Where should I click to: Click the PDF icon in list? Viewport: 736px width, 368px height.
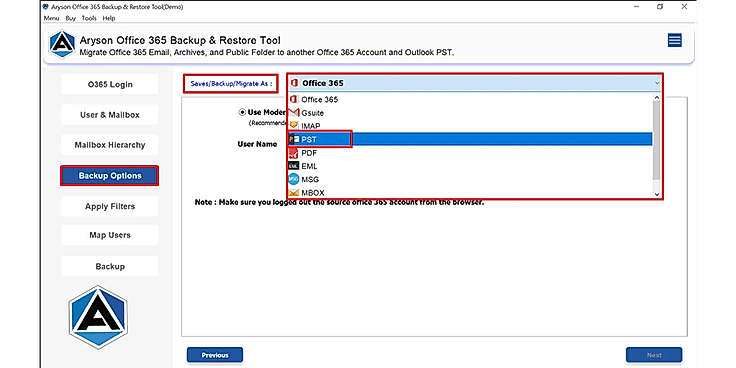[x=294, y=153]
